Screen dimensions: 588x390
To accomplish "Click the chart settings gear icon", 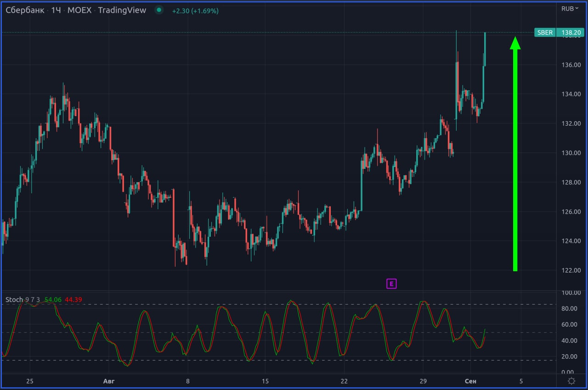I will (x=571, y=381).
